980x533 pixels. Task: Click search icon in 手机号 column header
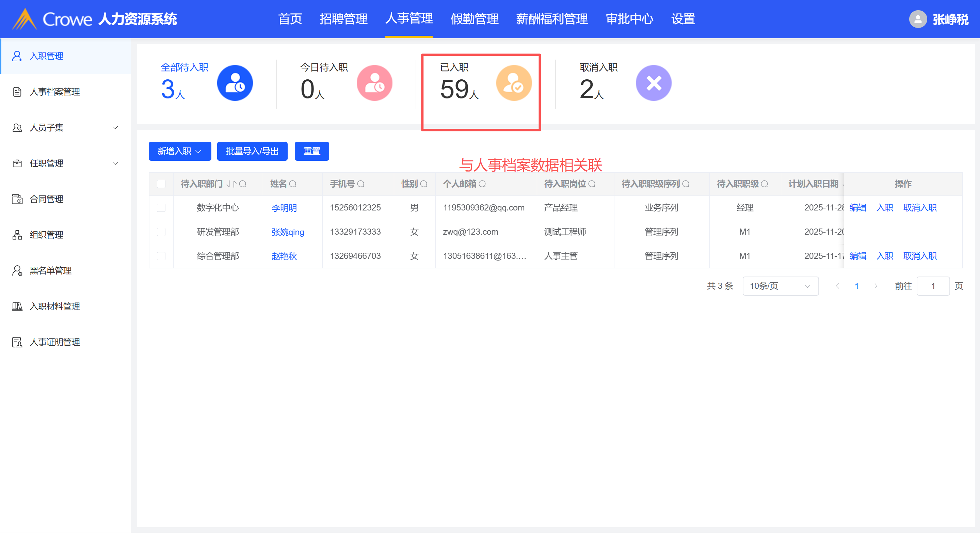tap(361, 184)
